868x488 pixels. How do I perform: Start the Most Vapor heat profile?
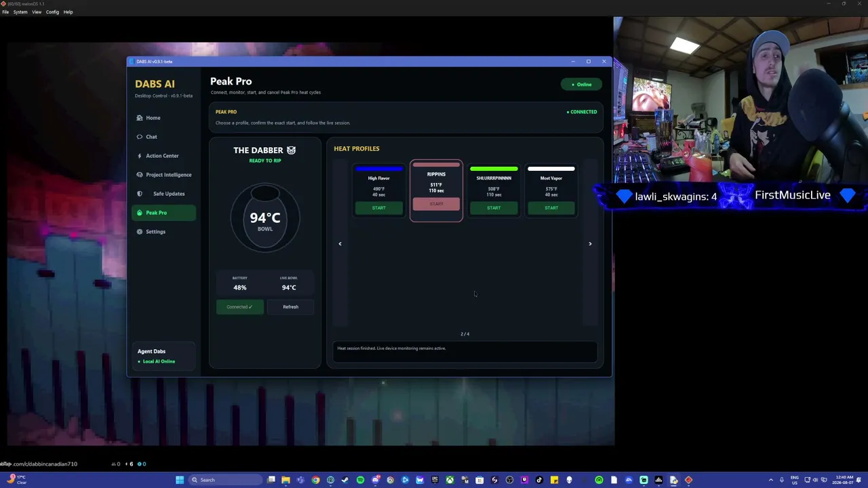click(551, 208)
